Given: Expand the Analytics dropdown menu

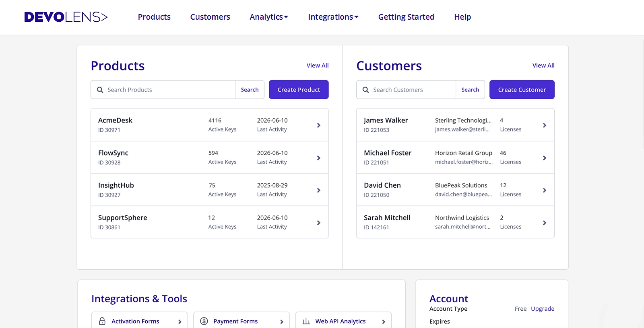Looking at the screenshot, I should coord(269,17).
